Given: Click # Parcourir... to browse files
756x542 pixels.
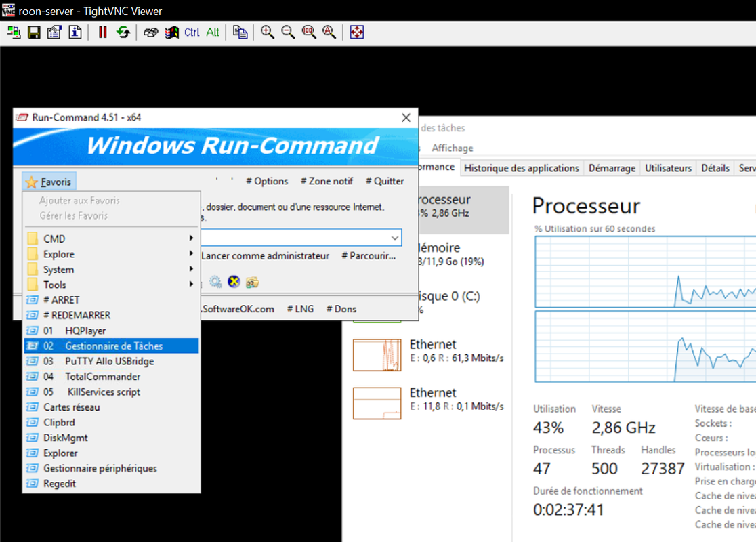Looking at the screenshot, I should point(369,256).
